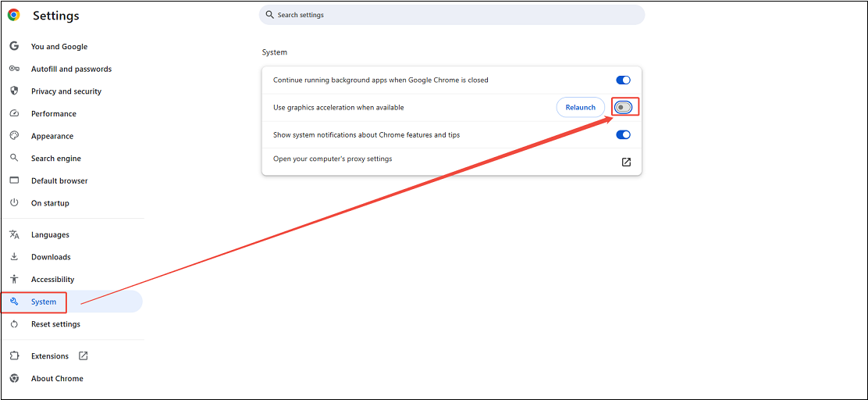Click the reset icon beside Reset settings
This screenshot has width=868, height=400.
[14, 324]
